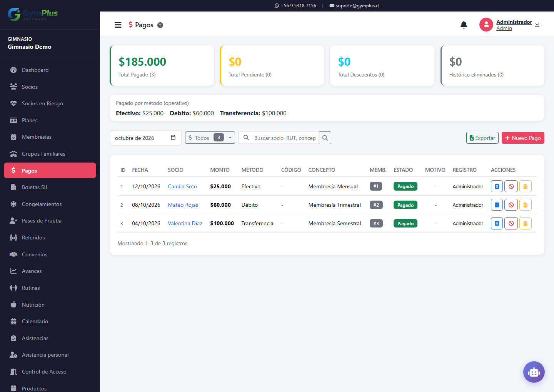Screen dimensions: 554x392
Task: Open Grupos Familiares in the sidebar
Action: coord(50,154)
